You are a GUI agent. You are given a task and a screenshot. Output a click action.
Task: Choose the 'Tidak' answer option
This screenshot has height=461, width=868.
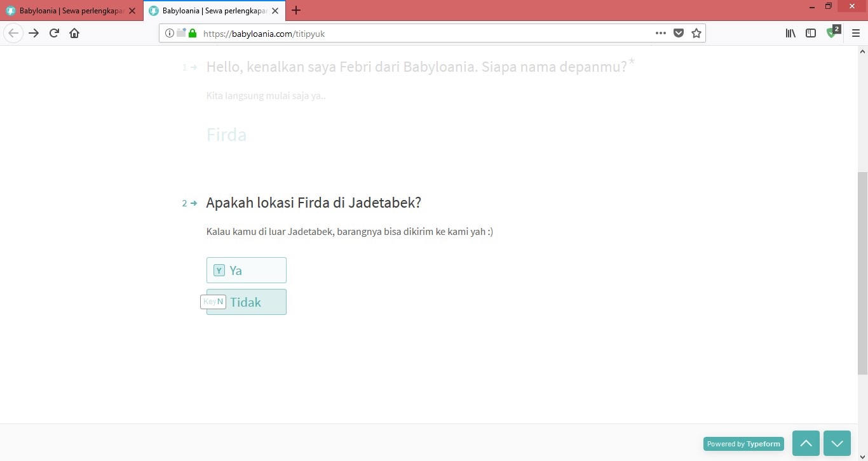tap(247, 302)
